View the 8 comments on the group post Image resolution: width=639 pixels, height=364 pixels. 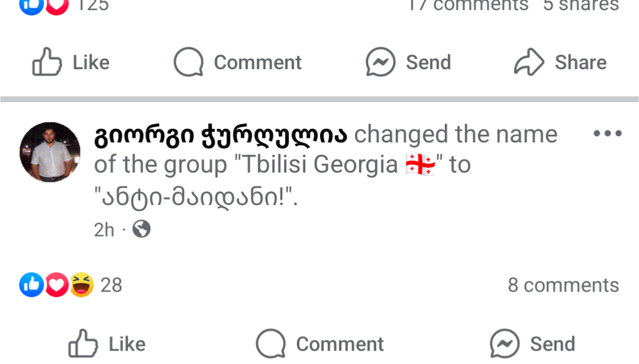563,285
